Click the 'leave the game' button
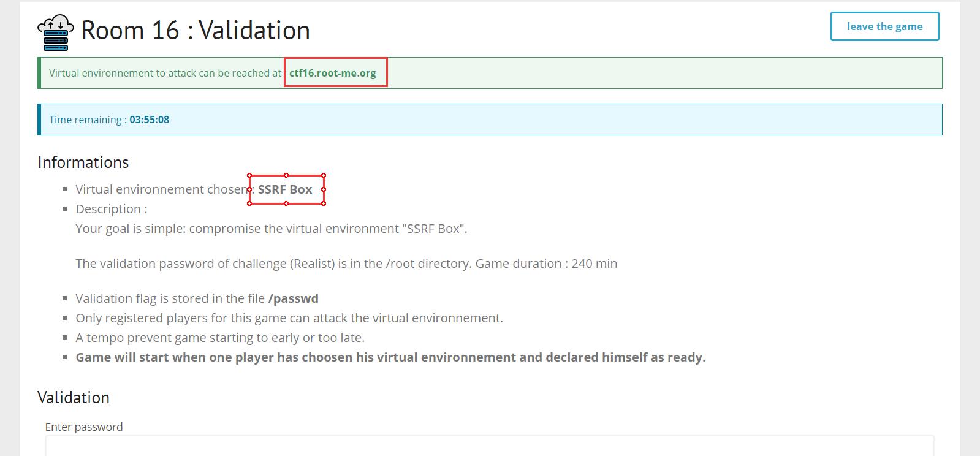Screen dimensions: 980x456 pos(884,26)
